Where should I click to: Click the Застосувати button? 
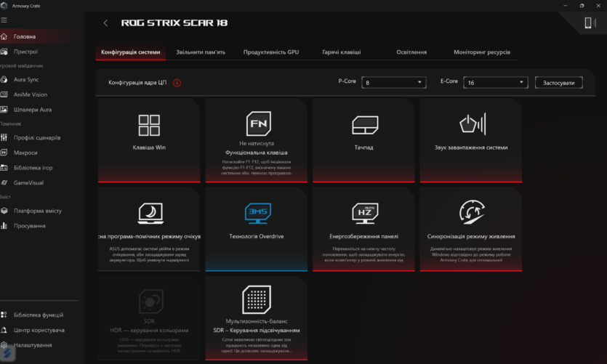(558, 83)
